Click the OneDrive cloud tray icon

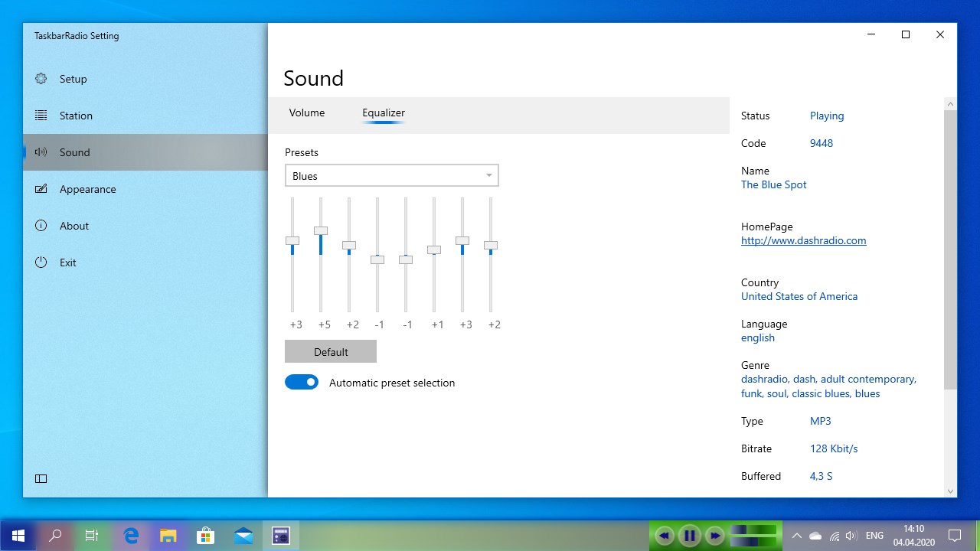coord(815,536)
